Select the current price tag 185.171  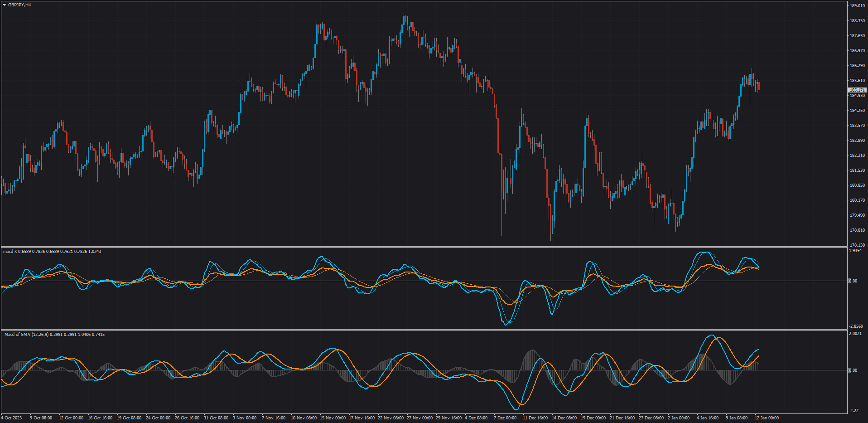pos(857,90)
